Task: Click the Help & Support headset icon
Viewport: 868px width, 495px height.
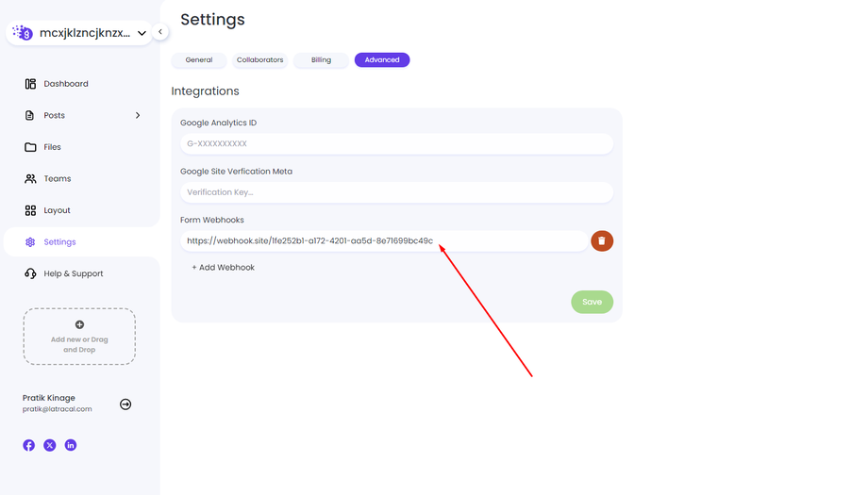Action: 30,273
